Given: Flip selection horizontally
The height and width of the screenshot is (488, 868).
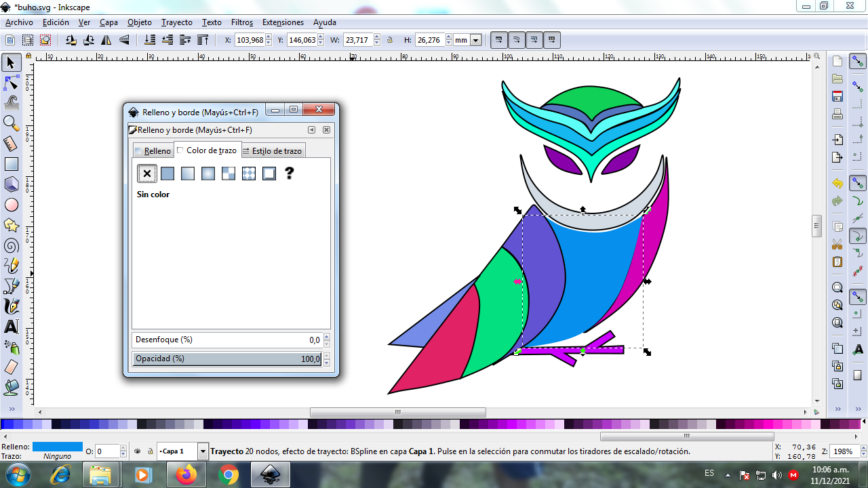Looking at the screenshot, I should click(106, 40).
